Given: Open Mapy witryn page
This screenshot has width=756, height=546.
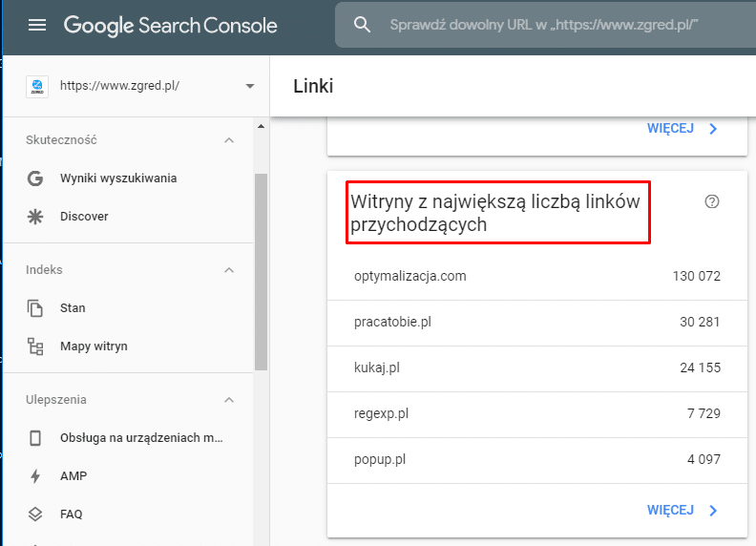Looking at the screenshot, I should (94, 346).
